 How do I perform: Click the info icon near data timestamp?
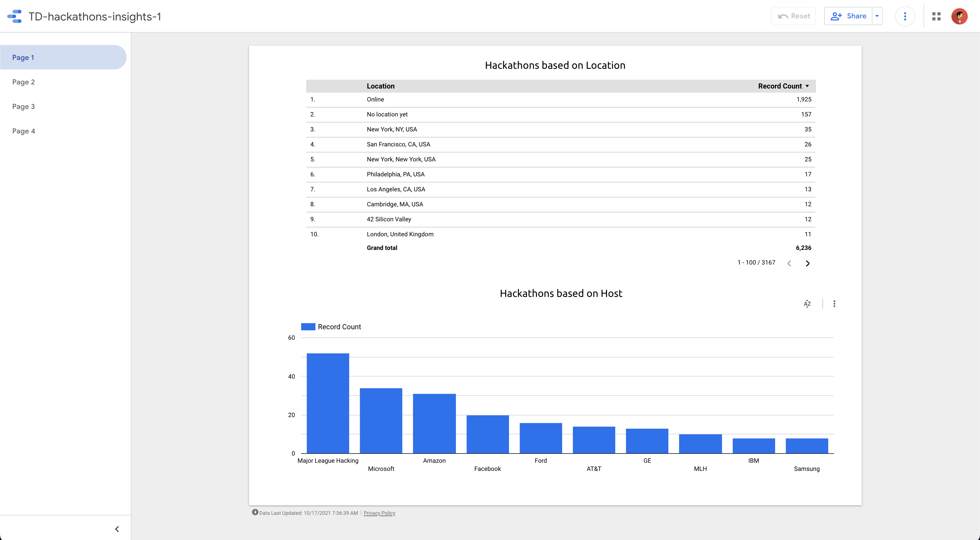255,512
